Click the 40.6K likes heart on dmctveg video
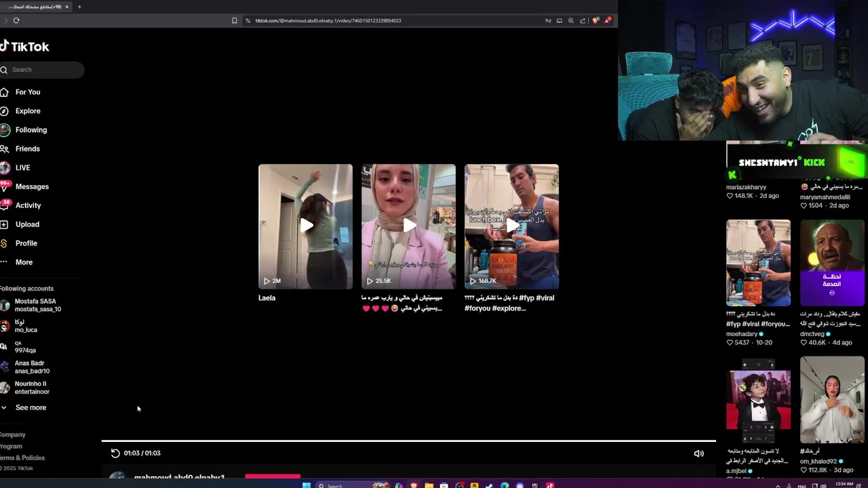Screen dimensions: 868x488 coord(804,342)
